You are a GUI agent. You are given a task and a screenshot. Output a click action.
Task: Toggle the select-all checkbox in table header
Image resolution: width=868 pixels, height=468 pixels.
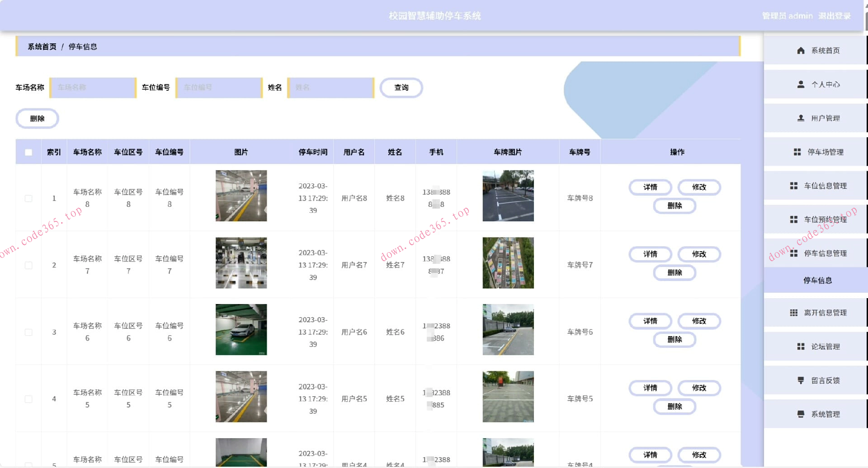pyautogui.click(x=28, y=152)
